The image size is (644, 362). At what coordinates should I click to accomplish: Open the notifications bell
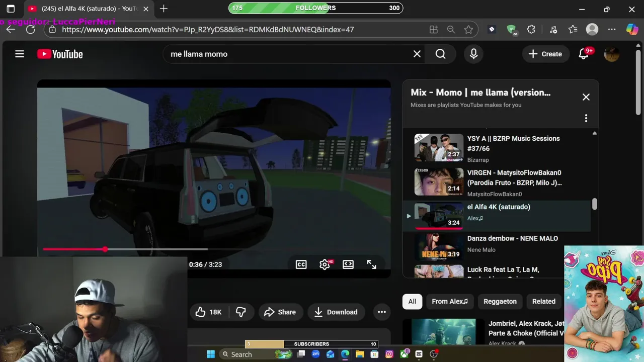pyautogui.click(x=584, y=54)
